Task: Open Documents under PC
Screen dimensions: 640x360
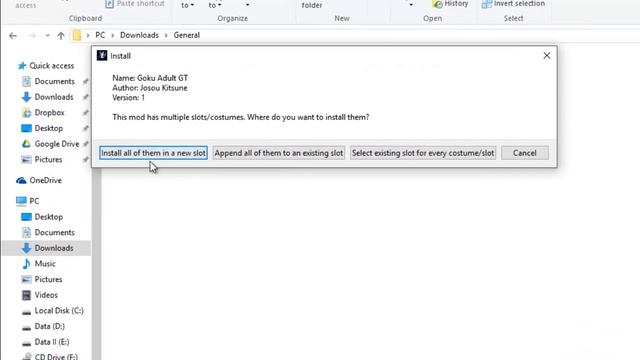Action: pos(54,232)
